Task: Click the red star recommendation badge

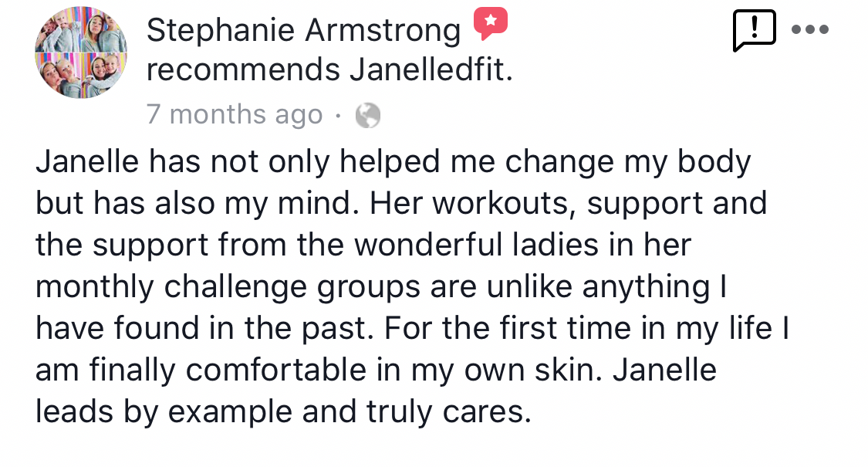Action: point(491,23)
